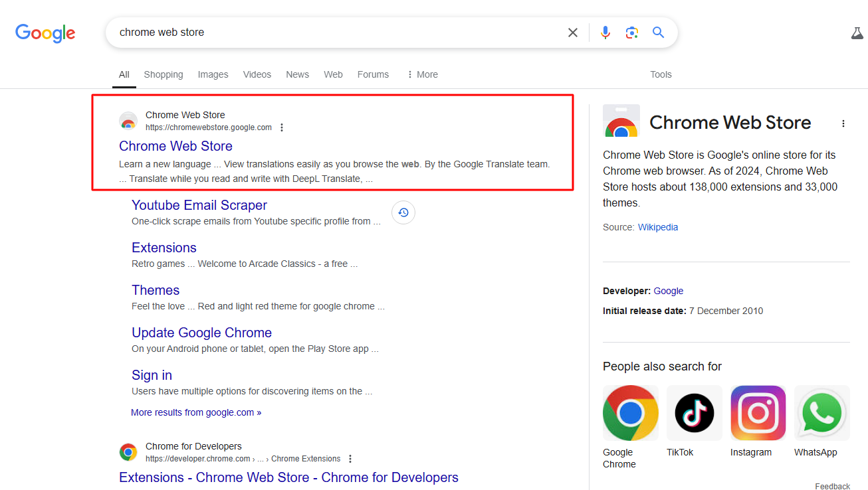Switch to the Shopping tab
The width and height of the screenshot is (868, 490).
163,74
